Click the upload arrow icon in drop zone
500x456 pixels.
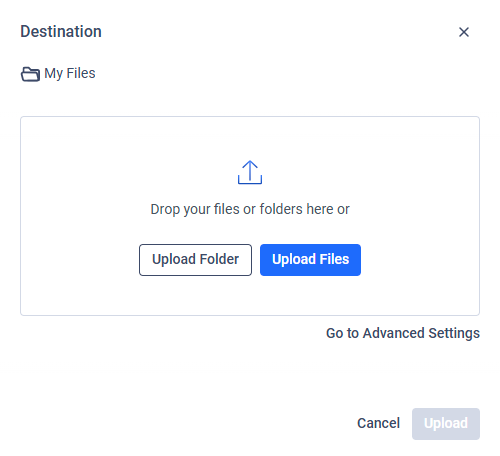[x=250, y=172]
